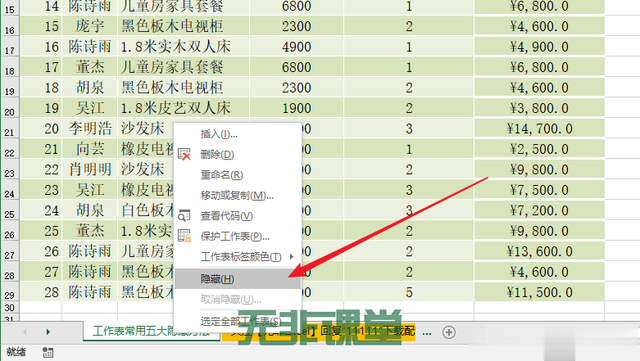Click 取消隐藏(U)... menu entry
This screenshot has height=361, width=640.
point(231,299)
